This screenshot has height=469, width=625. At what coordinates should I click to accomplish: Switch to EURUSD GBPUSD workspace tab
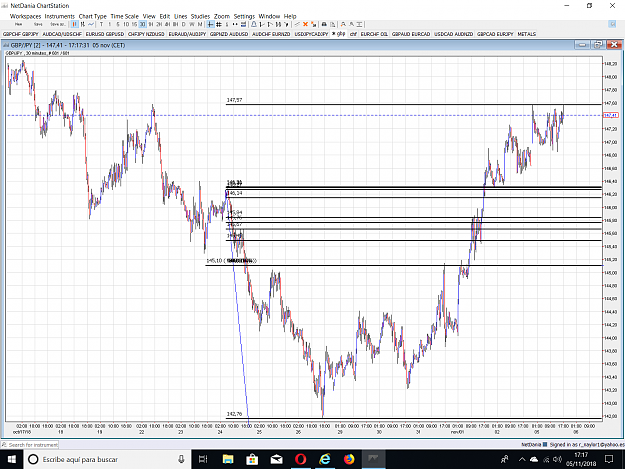(x=105, y=34)
